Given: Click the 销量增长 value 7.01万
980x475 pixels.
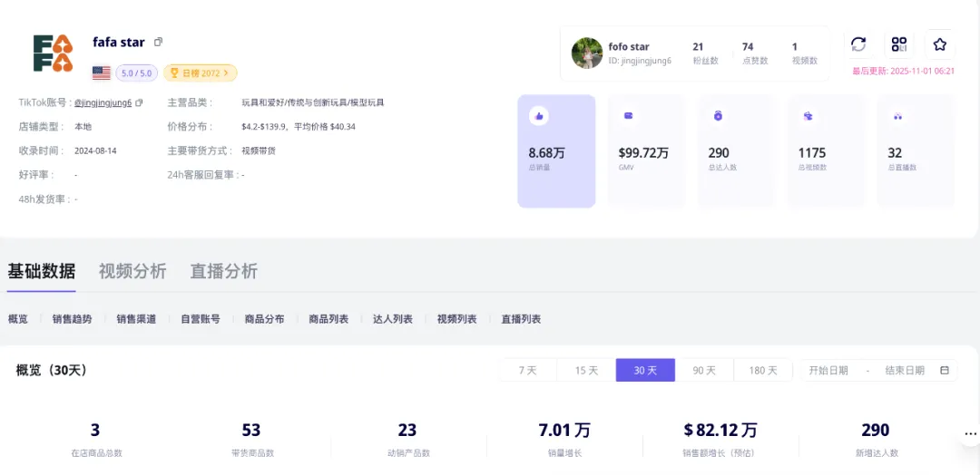Looking at the screenshot, I should [x=564, y=430].
